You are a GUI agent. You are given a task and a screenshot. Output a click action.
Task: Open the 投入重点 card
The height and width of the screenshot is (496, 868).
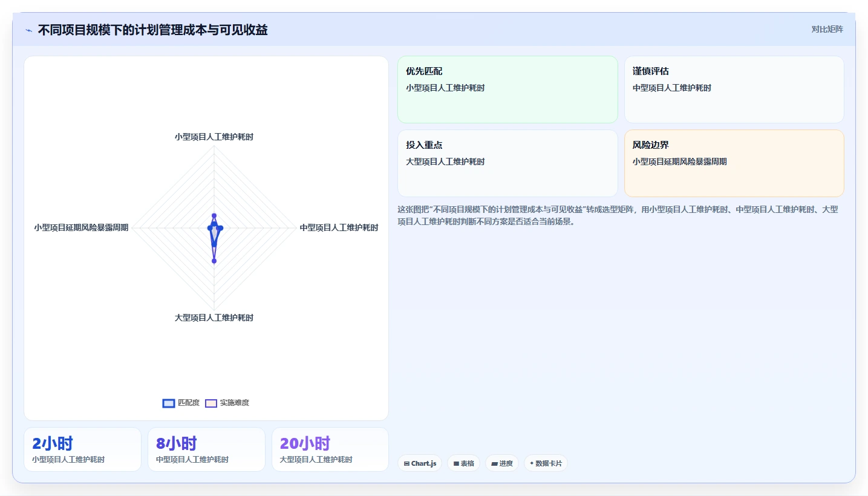click(507, 163)
